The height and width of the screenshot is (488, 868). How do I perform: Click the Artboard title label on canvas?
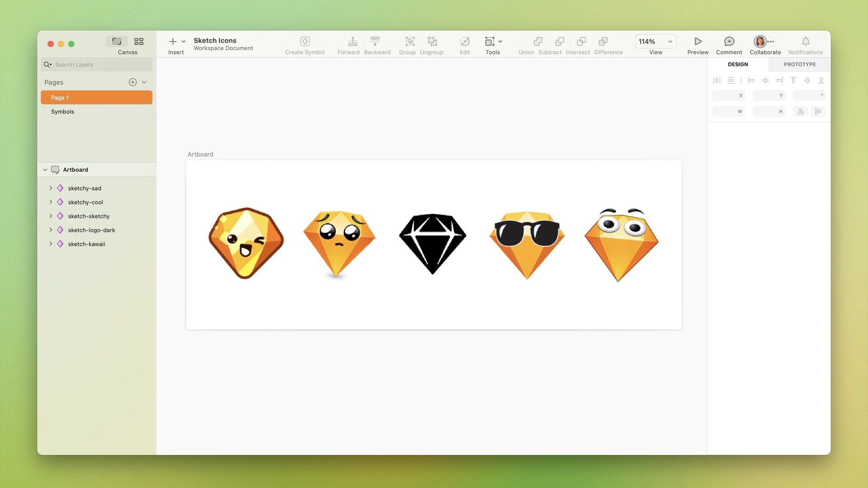(x=200, y=155)
